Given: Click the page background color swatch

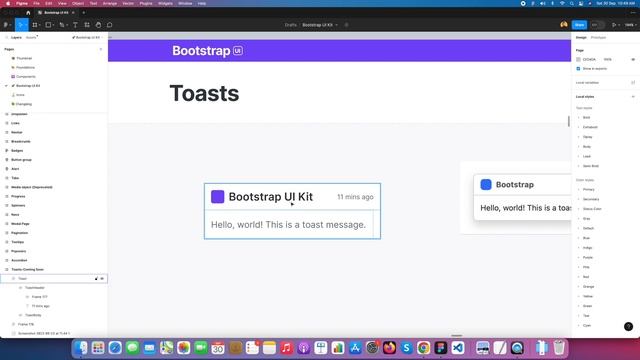Looking at the screenshot, I should (578, 60).
